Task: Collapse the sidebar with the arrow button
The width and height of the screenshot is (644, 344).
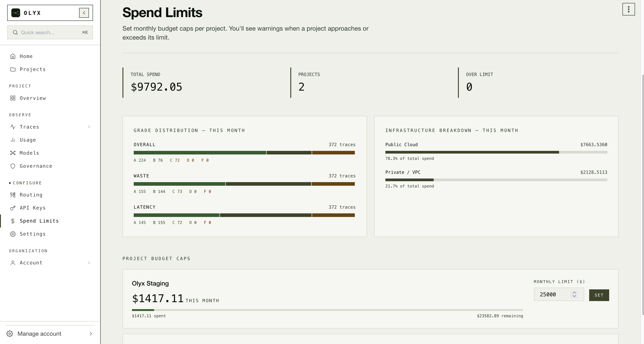Action: (84, 13)
